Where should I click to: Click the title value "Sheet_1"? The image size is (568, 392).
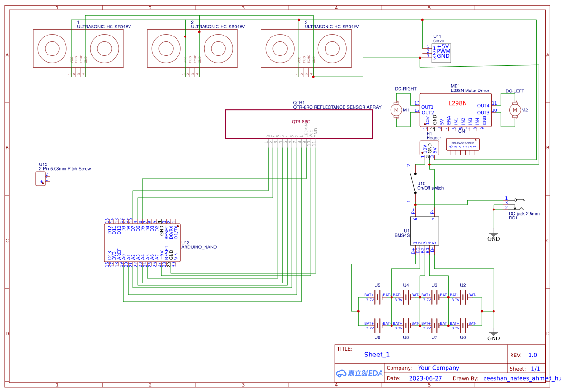point(377,355)
